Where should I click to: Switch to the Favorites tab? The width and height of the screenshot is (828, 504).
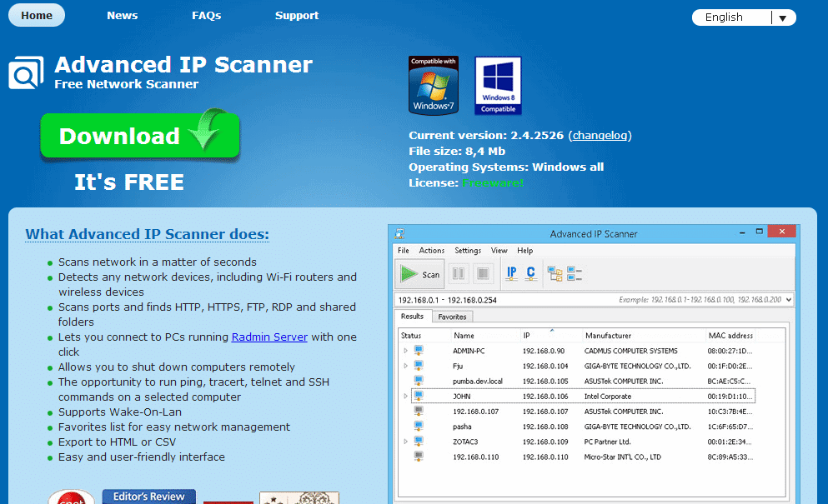point(452,317)
